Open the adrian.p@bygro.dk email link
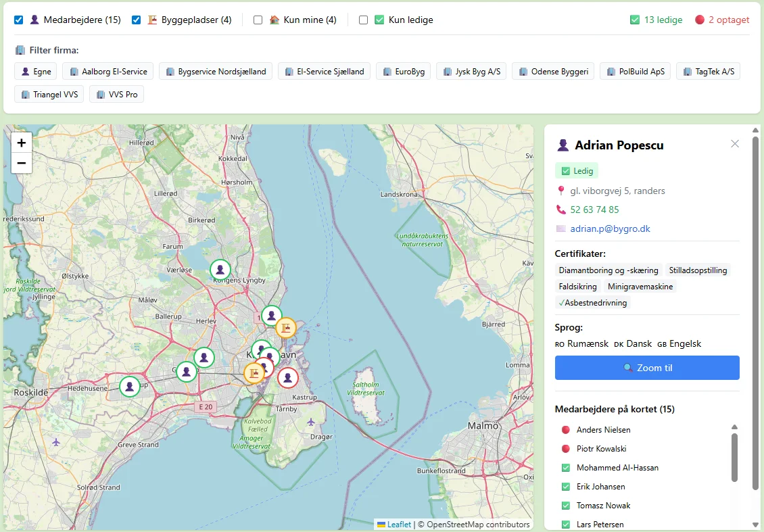 point(610,228)
